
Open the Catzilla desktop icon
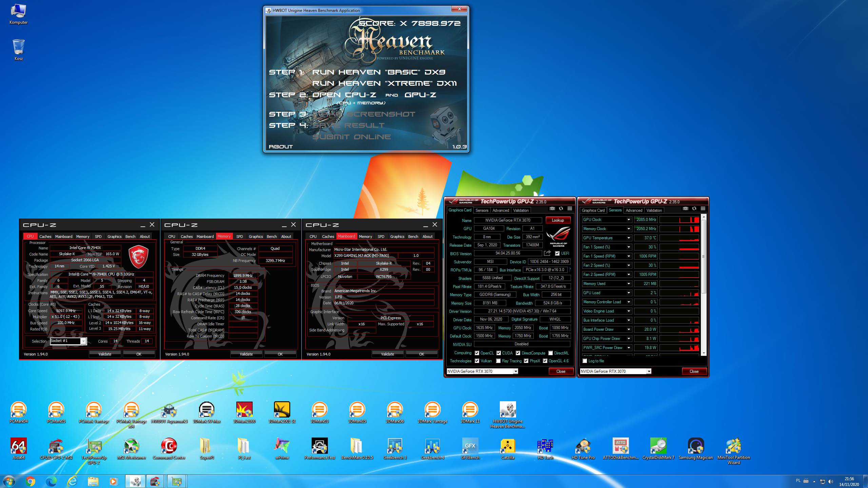(x=508, y=449)
